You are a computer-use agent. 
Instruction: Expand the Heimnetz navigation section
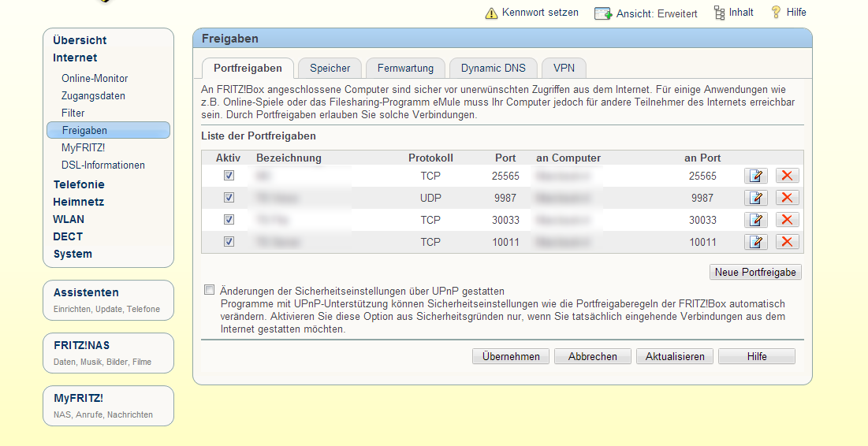pos(78,202)
